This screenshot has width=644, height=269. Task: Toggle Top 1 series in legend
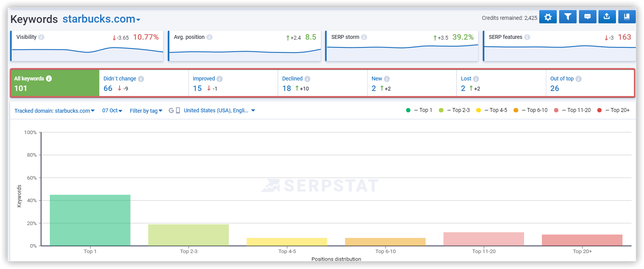click(x=419, y=110)
